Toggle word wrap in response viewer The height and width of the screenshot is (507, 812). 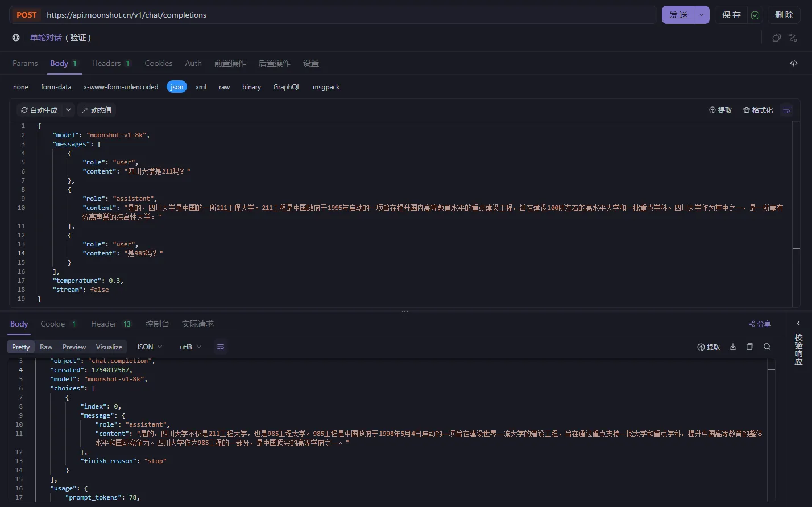tap(221, 347)
